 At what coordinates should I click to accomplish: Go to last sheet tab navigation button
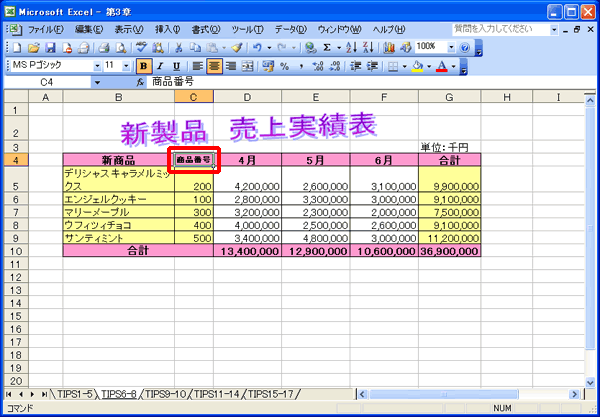click(x=44, y=394)
